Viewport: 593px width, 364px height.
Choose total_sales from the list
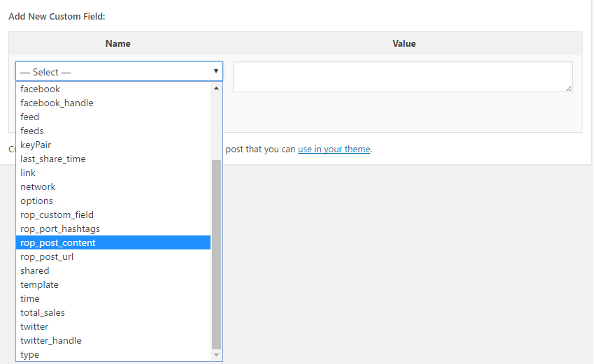43,312
